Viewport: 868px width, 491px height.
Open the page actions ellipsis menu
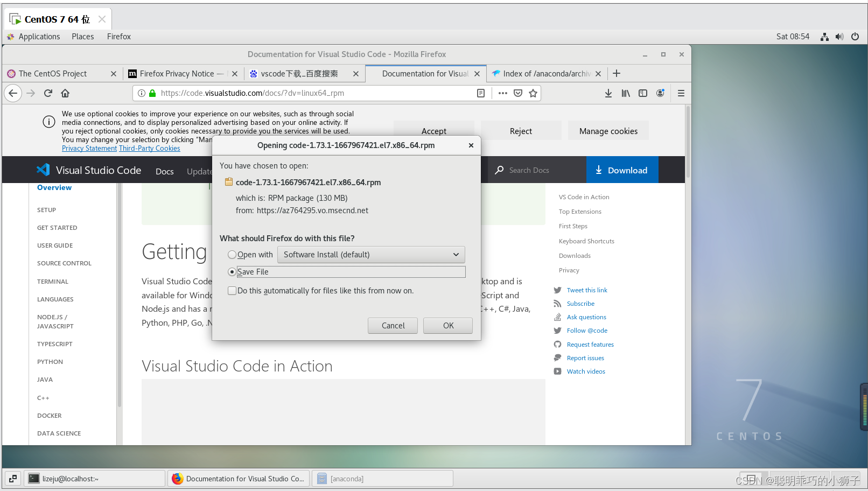pyautogui.click(x=502, y=93)
